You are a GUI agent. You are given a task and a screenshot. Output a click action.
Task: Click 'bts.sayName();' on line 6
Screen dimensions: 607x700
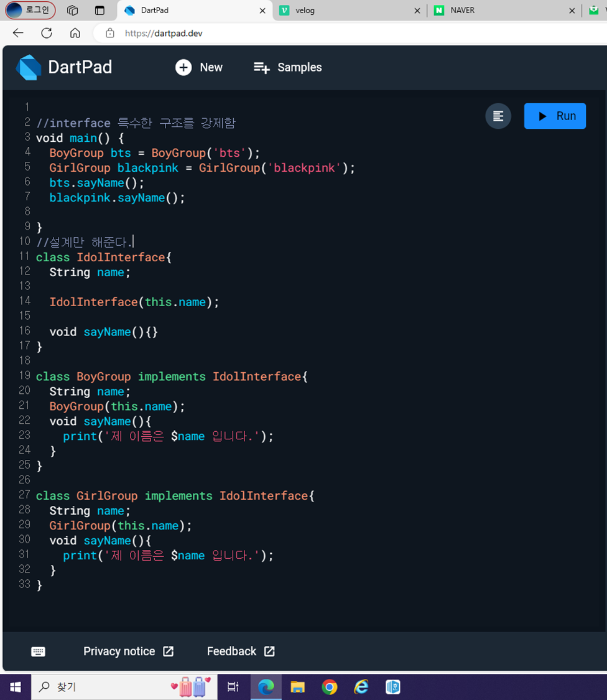[97, 182]
